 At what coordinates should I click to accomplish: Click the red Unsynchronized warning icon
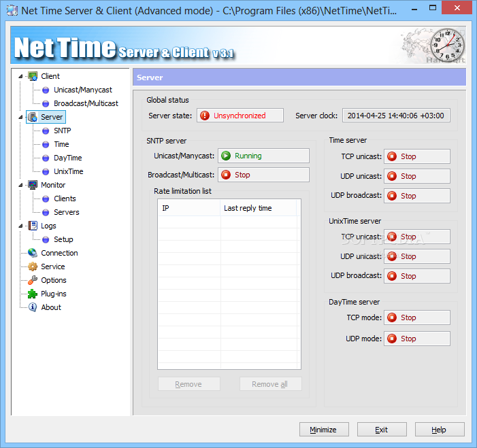[205, 116]
